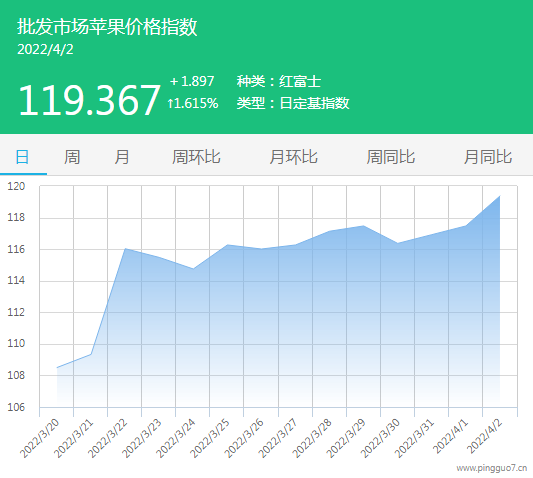Click the y-axis label 110

pyautogui.click(x=16, y=343)
